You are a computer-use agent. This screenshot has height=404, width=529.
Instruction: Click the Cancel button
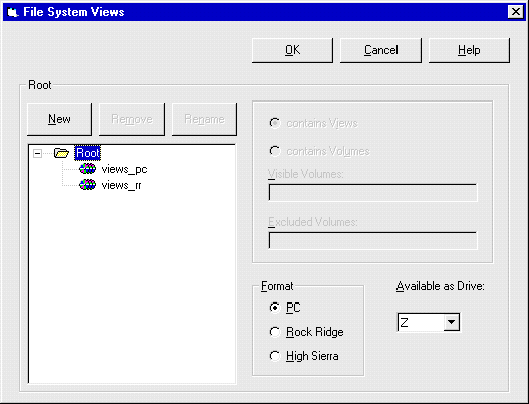[381, 50]
